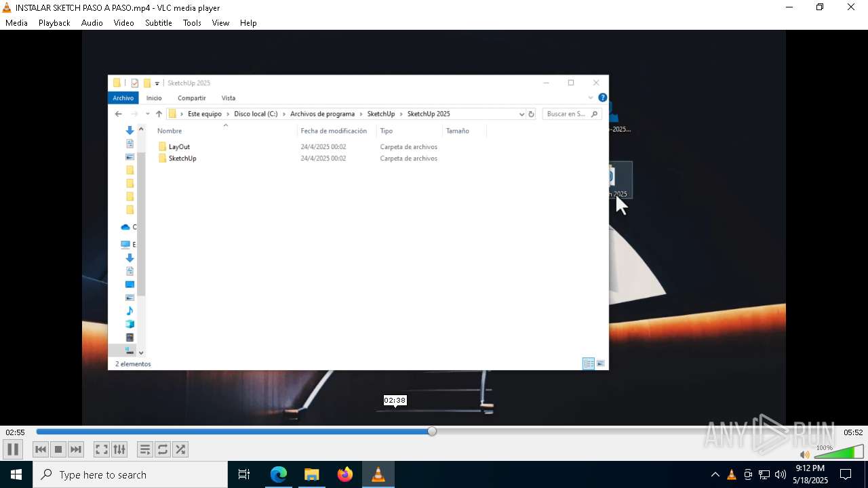Adjust the VLC volume slider

[x=839, y=452]
